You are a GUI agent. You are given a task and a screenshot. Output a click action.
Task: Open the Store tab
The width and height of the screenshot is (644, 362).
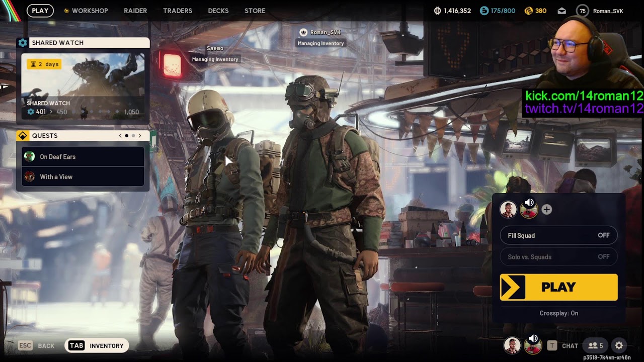[x=255, y=11]
